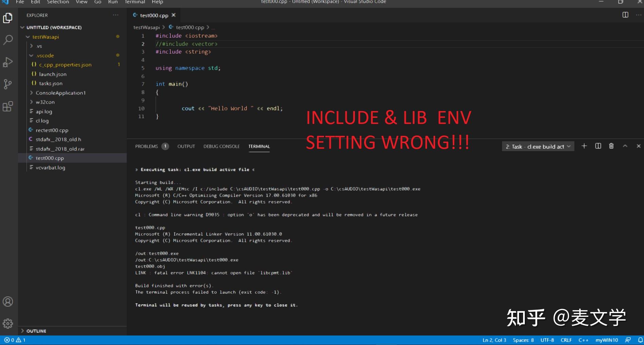The height and width of the screenshot is (345, 644).
Task: Select the Run and Debug icon
Action: [7, 62]
